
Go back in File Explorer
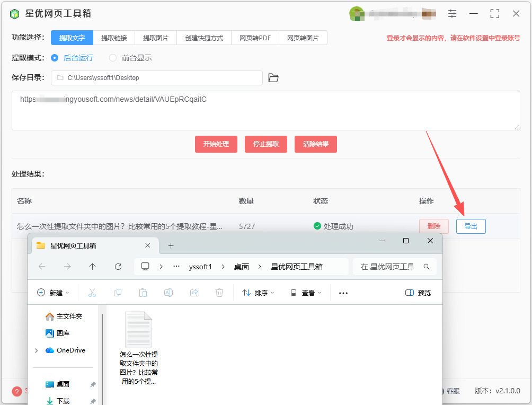[x=42, y=267]
